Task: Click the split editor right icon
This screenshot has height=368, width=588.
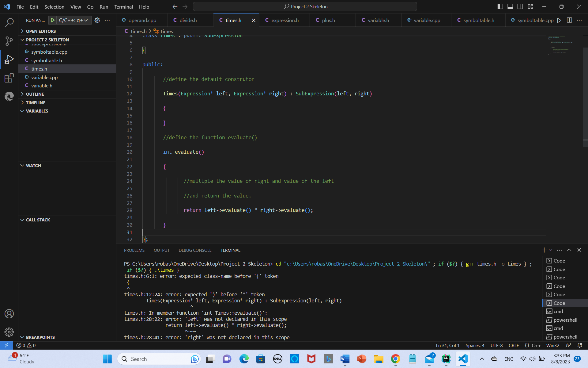Action: 569,20
